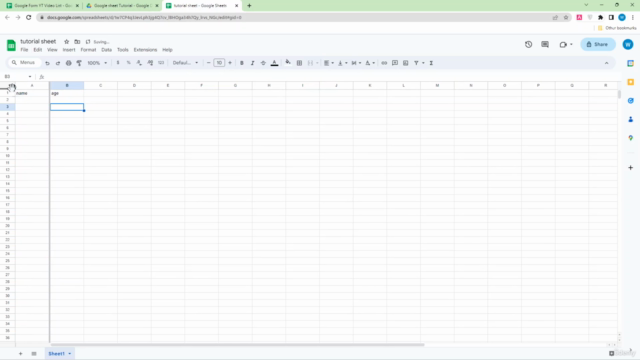Open the borders tool
Image resolution: width=640 pixels, height=360 pixels.
click(x=299, y=63)
